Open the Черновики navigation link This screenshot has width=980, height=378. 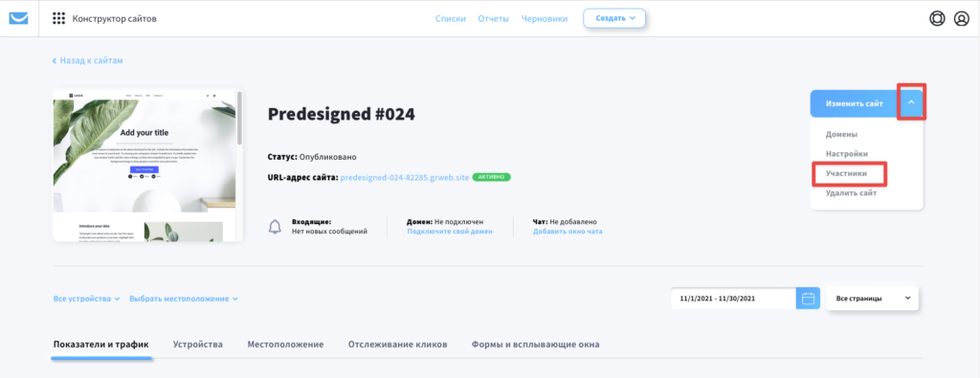(x=545, y=19)
